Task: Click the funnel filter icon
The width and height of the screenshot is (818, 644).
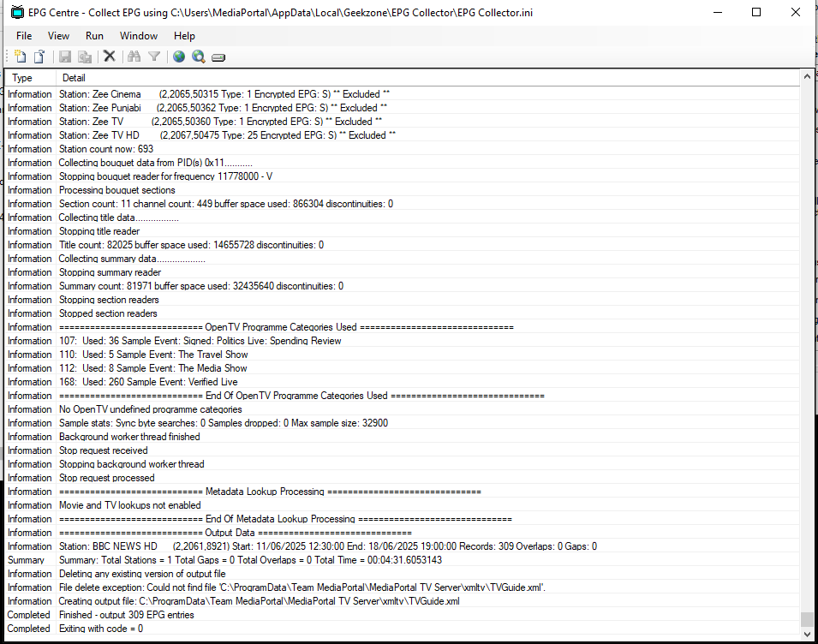Action: pyautogui.click(x=154, y=57)
